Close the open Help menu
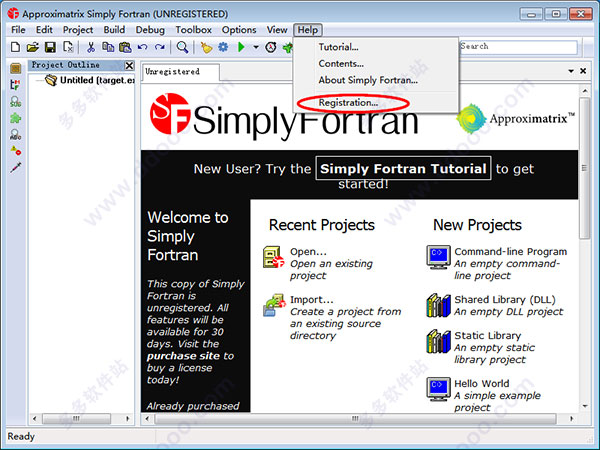The image size is (600, 450). [x=308, y=30]
